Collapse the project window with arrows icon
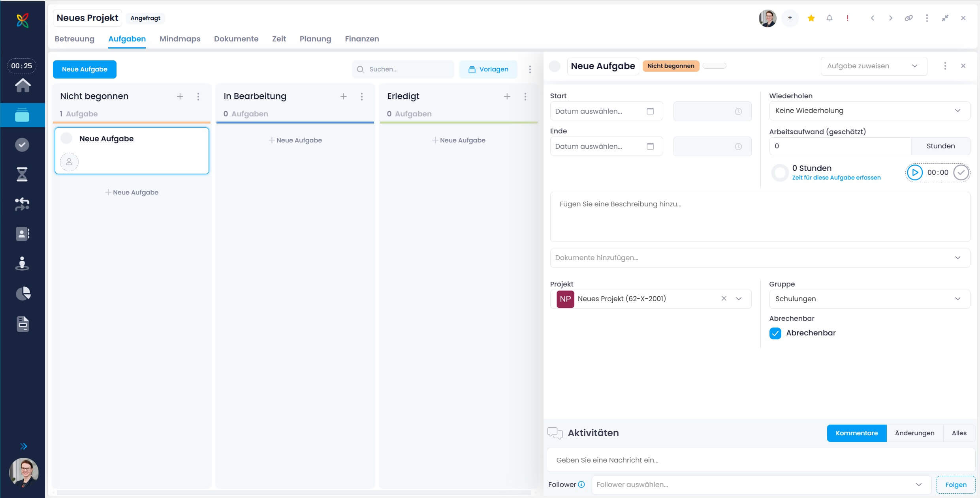The width and height of the screenshot is (980, 498). tap(945, 18)
